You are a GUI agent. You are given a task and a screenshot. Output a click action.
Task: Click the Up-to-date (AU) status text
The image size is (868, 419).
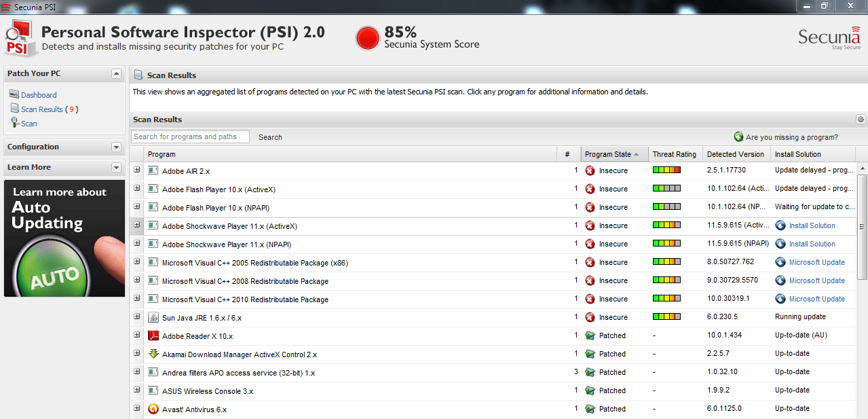tap(801, 335)
